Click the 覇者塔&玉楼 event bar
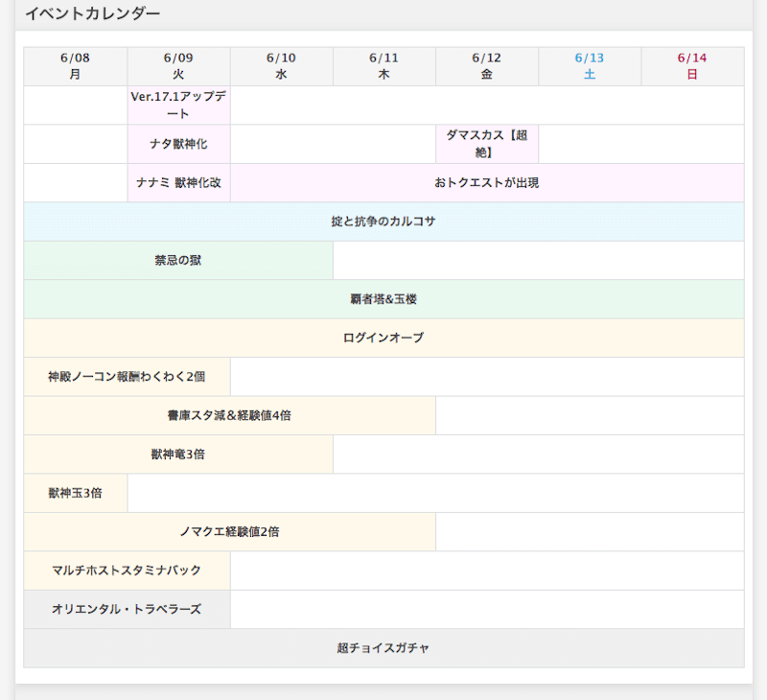 (x=384, y=299)
